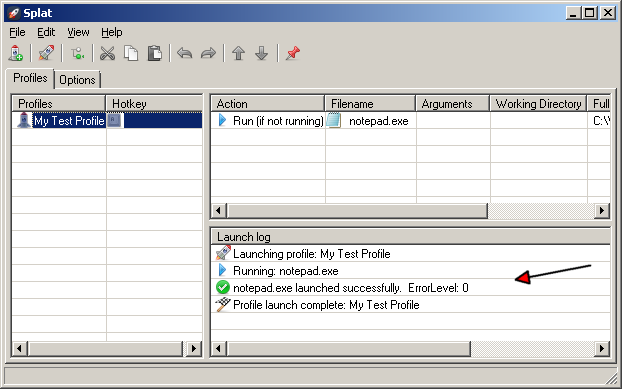Click the hotkey icon beside My Test Profile
Screen dimensions: 622x389
[114, 121]
